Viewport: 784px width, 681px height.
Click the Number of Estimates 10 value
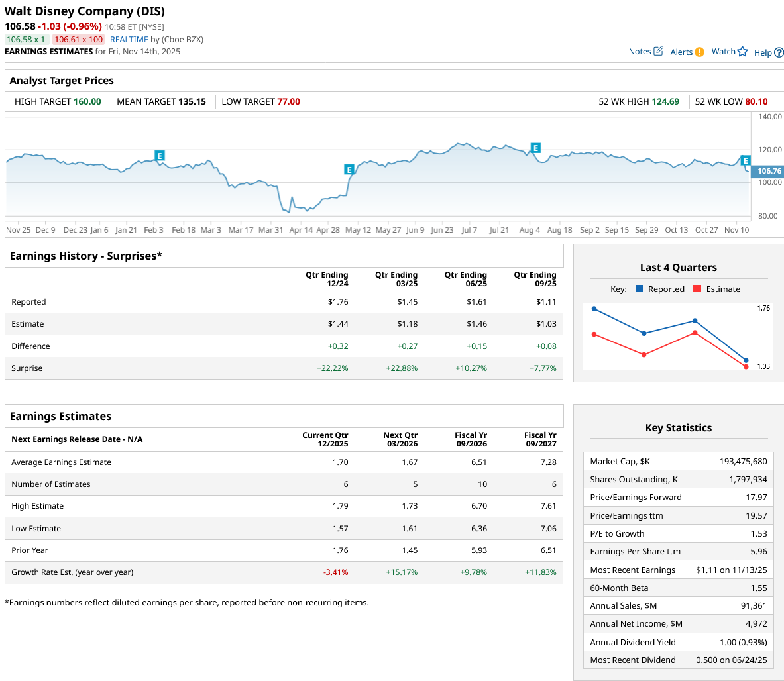point(482,484)
